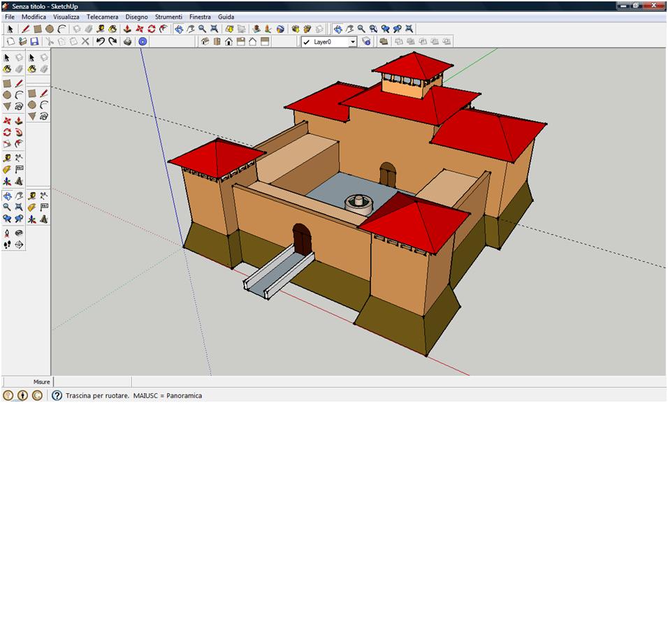The image size is (668, 644).
Task: Click the Google Earth globe icon
Action: coord(280,29)
